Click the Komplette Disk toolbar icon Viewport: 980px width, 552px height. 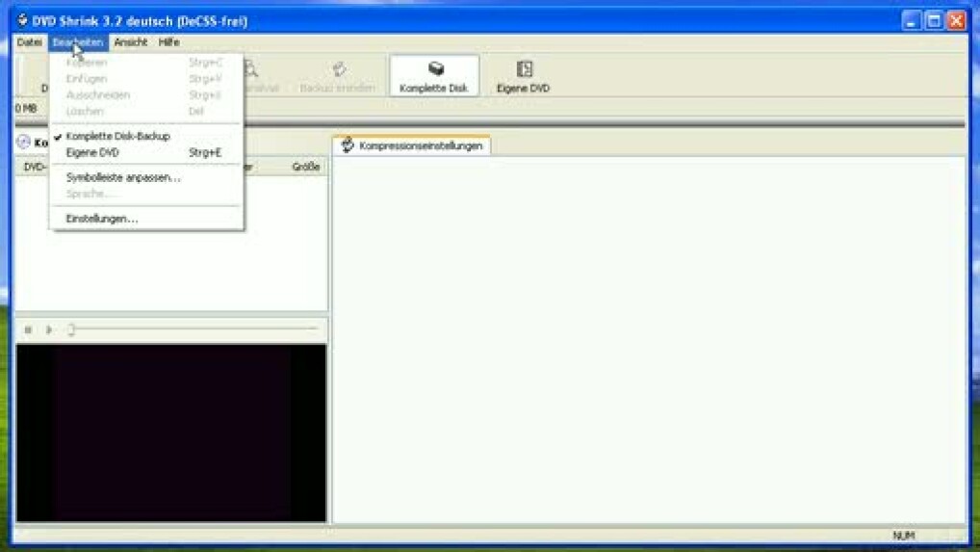point(435,69)
